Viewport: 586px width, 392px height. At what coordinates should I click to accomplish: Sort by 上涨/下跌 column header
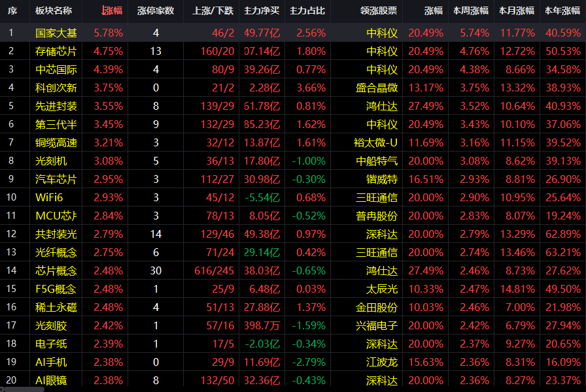[x=213, y=11]
